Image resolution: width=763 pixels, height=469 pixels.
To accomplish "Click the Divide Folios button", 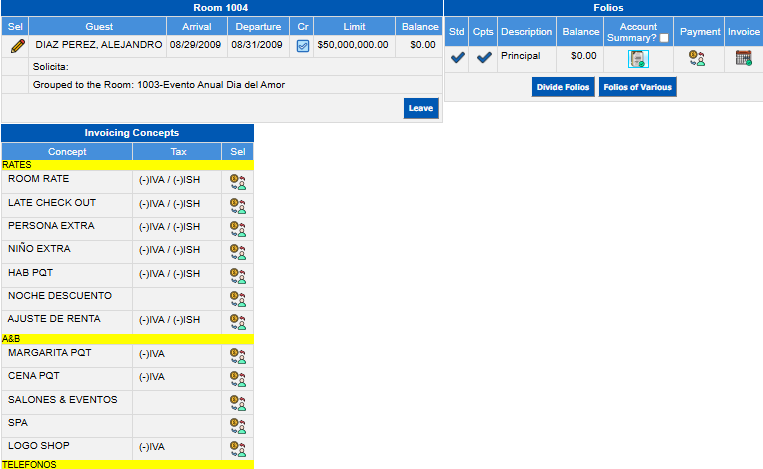I will coord(563,87).
